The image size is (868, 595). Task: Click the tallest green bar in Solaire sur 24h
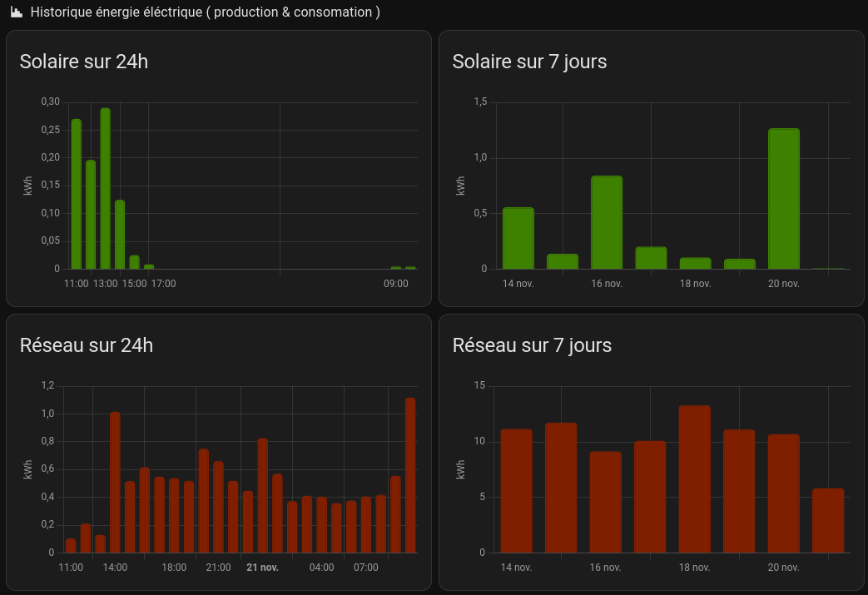[x=105, y=188]
